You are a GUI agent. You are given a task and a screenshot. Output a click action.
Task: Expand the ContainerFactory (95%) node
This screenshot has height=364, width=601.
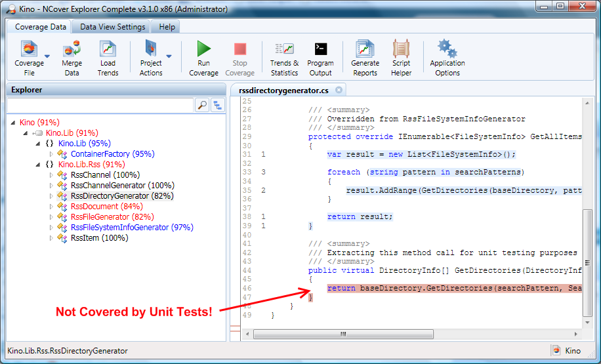tap(51, 154)
